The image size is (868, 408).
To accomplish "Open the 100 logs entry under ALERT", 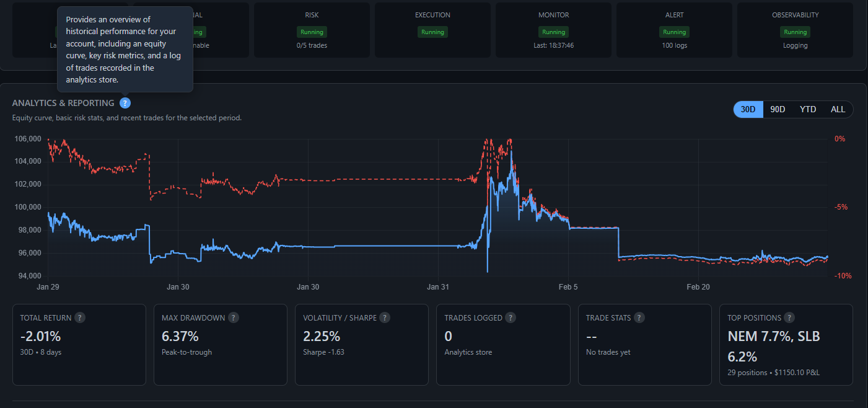I will point(674,45).
